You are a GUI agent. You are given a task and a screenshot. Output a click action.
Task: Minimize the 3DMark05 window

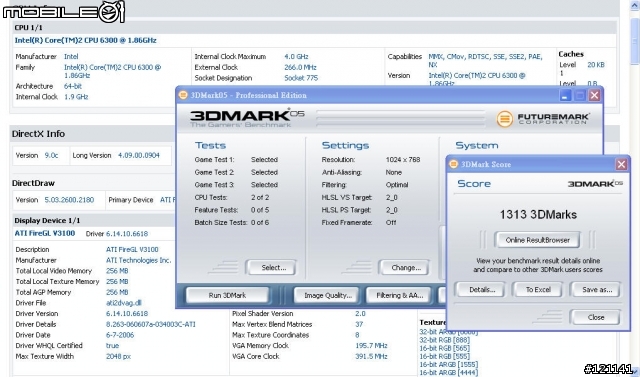(x=565, y=95)
